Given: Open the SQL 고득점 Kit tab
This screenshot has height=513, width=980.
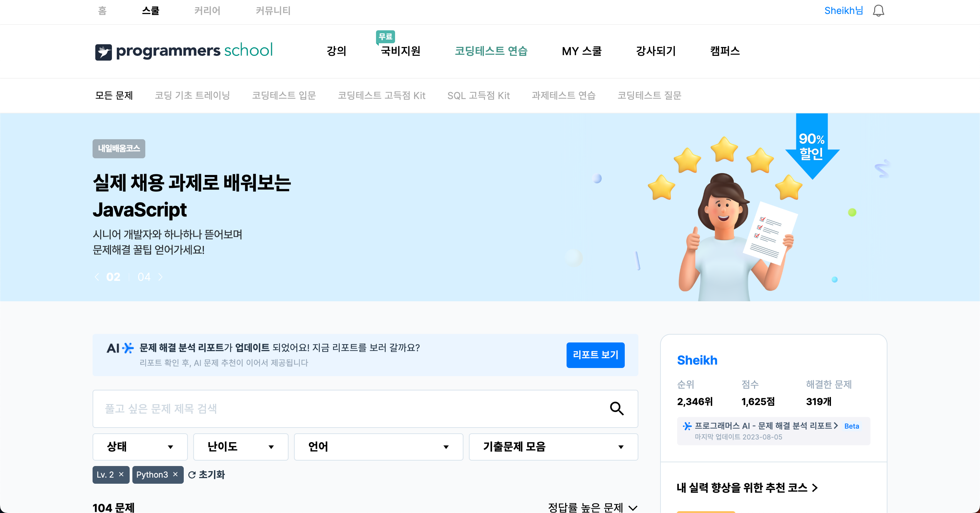Looking at the screenshot, I should 478,96.
